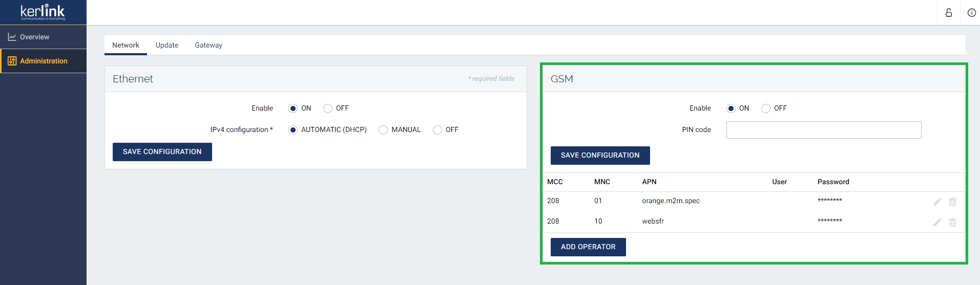The image size is (980, 285).
Task: Click the Kerlink logo
Action: click(43, 12)
